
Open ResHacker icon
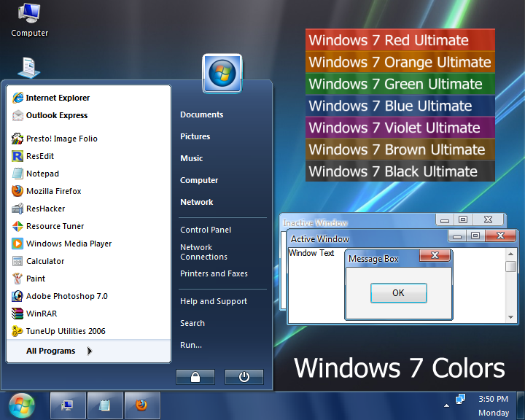[17, 209]
